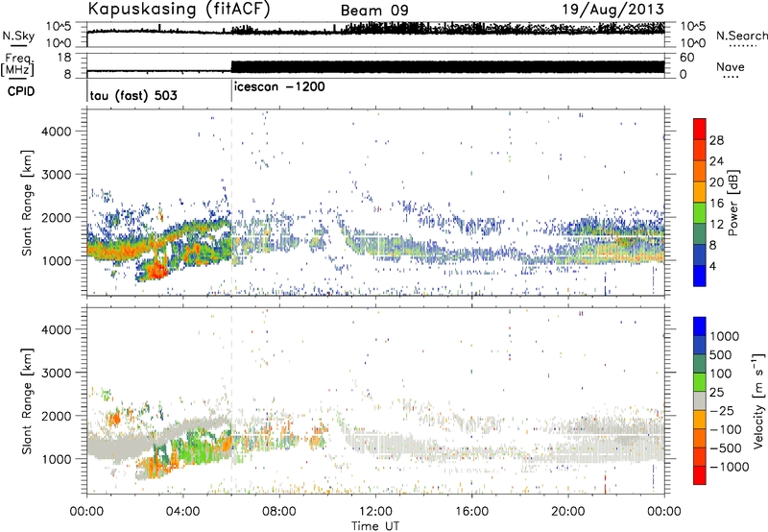Click the 2000 tick on velocity panel axis

click(x=57, y=416)
